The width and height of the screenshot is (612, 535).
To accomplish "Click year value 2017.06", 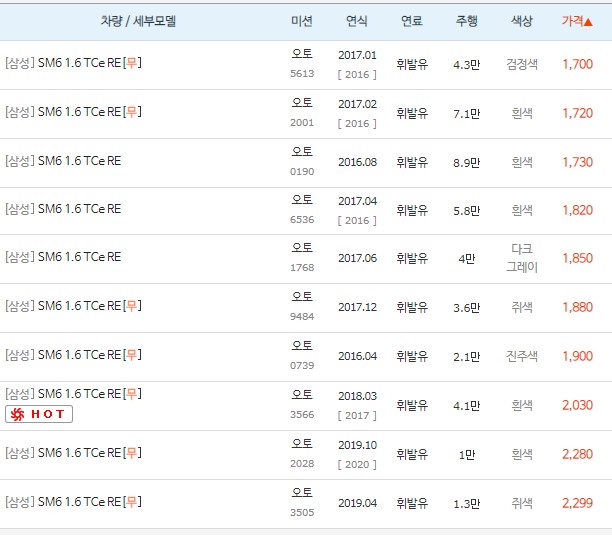I will 358,258.
